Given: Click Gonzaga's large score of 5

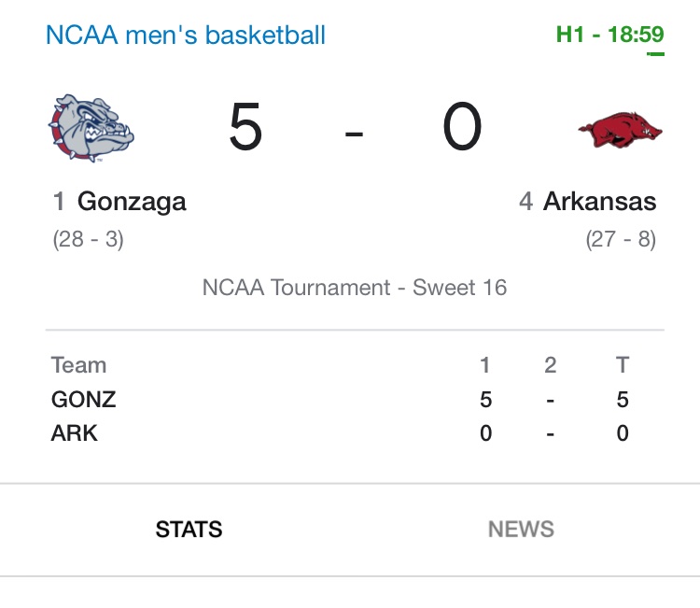Looking at the screenshot, I should point(246,128).
